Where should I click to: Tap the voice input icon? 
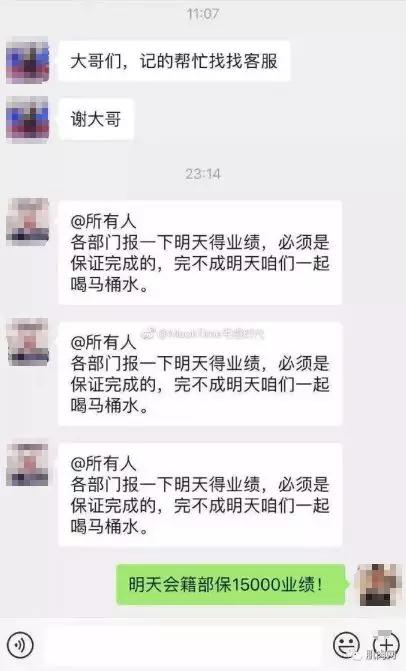20,644
